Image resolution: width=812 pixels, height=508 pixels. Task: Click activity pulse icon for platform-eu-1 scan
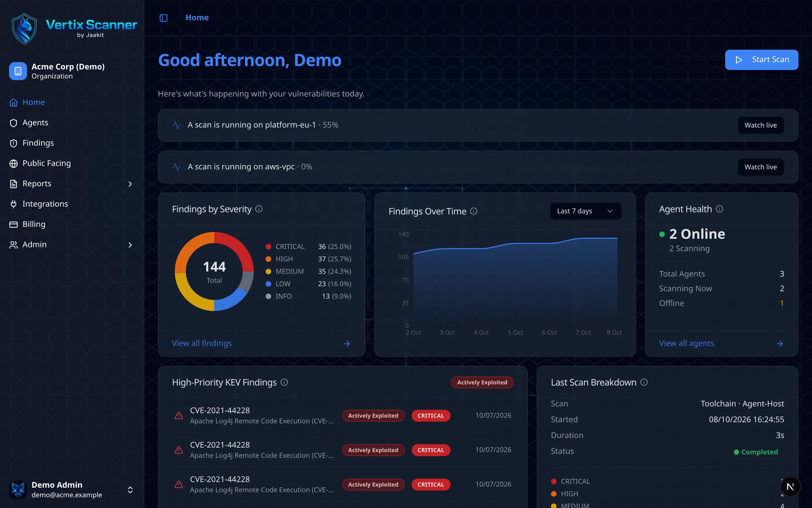pos(176,125)
